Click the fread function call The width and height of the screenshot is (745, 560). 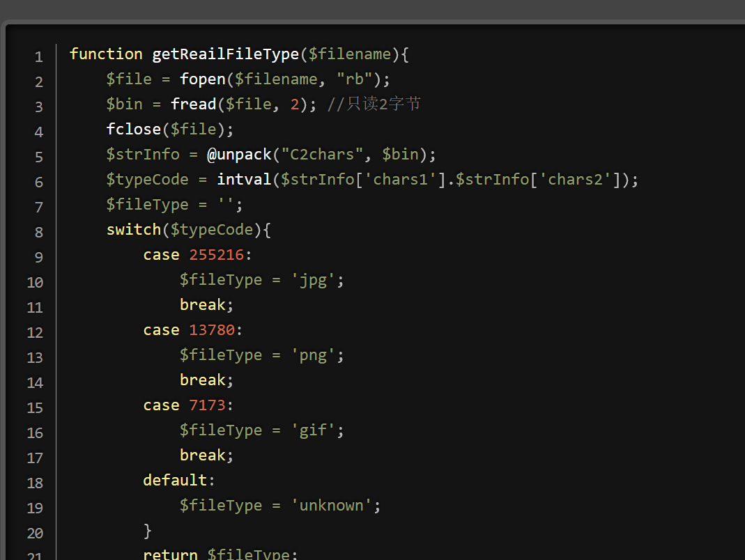(193, 104)
